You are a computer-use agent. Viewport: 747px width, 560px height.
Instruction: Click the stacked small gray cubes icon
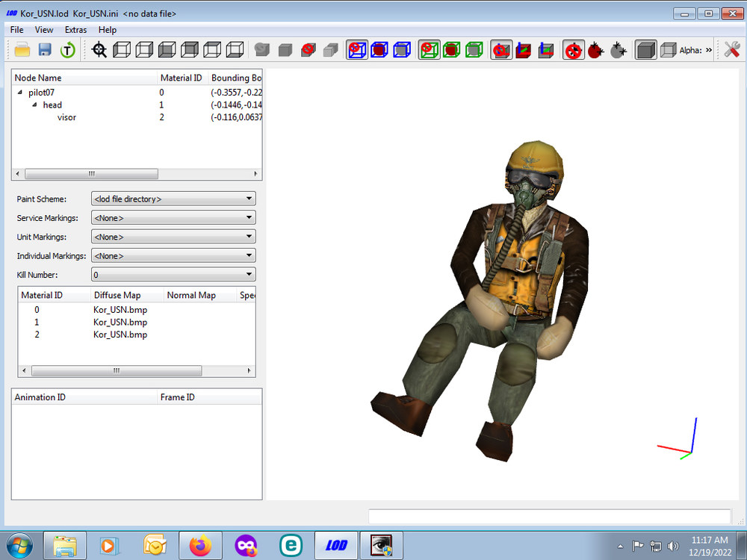point(331,49)
